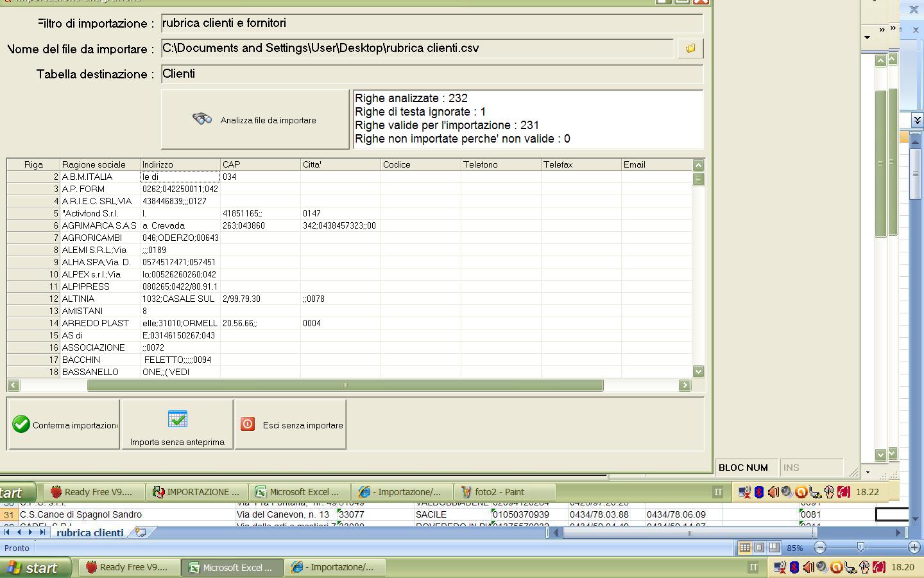The height and width of the screenshot is (578, 924).
Task: Select the ARREDO PLAST cell
Action: click(100, 323)
